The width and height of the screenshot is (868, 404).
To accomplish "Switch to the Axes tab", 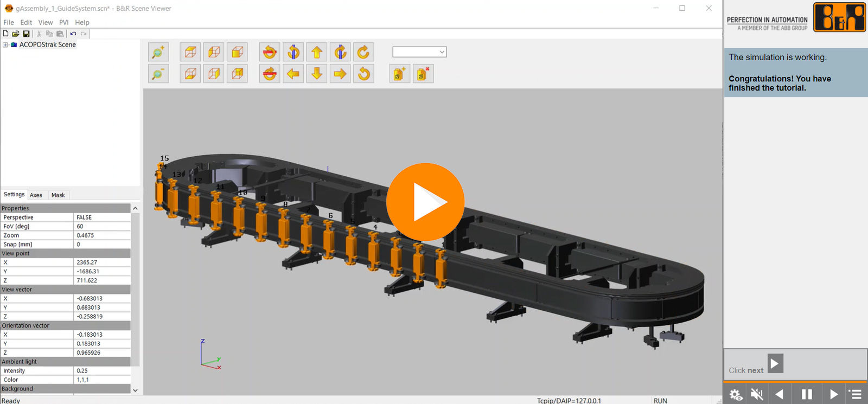I will tap(36, 195).
